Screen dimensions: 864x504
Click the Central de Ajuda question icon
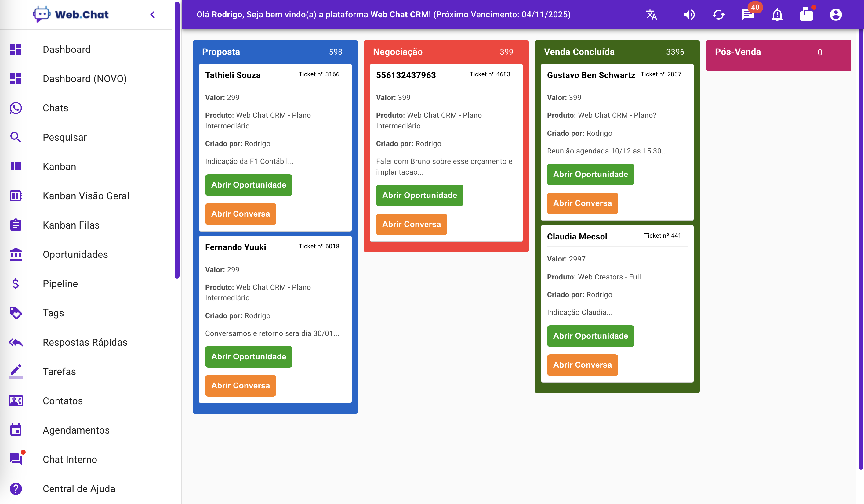click(x=16, y=488)
